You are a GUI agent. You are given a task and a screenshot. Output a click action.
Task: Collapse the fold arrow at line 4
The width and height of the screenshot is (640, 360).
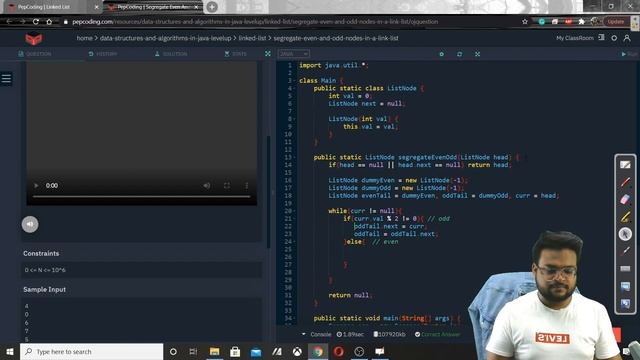point(294,89)
